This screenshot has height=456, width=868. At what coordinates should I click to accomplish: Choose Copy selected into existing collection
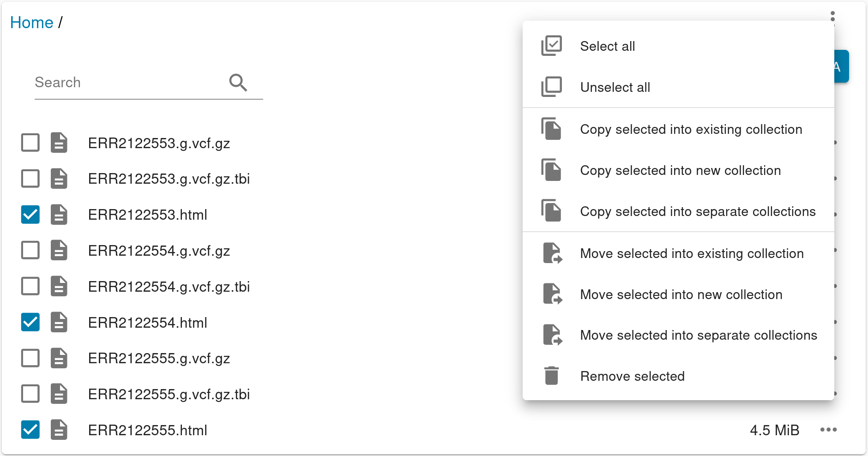click(x=691, y=129)
